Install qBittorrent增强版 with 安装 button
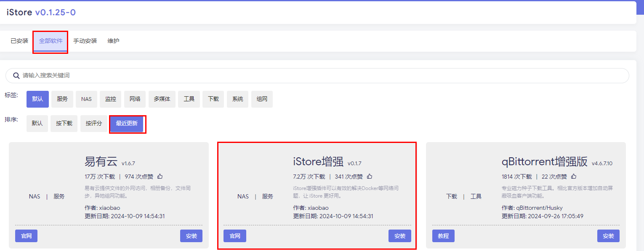This screenshot has height=251, width=644. click(608, 236)
